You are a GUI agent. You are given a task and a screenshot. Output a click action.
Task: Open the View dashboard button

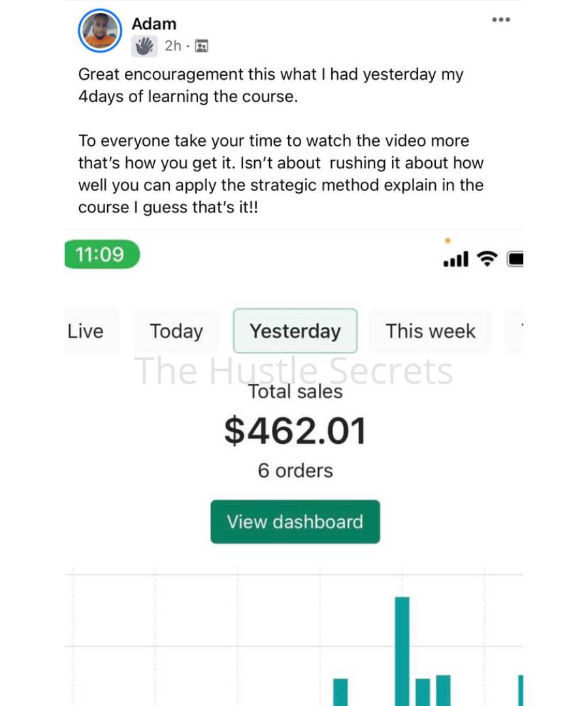pyautogui.click(x=295, y=522)
